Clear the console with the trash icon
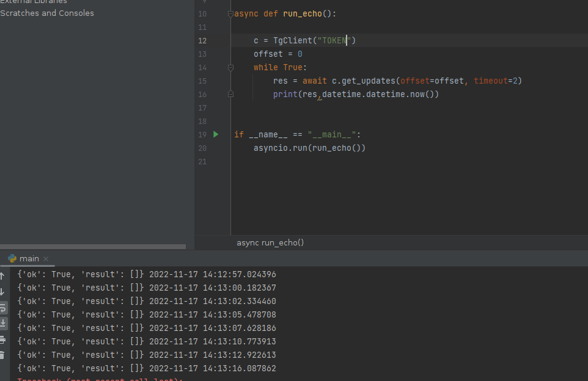The height and width of the screenshot is (381, 588). [4, 355]
